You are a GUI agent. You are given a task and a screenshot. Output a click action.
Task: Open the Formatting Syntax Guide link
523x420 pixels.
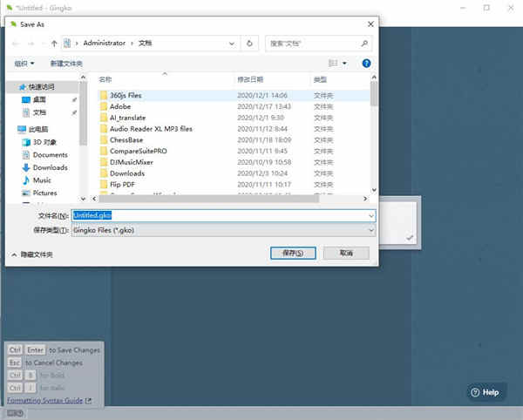pos(45,400)
